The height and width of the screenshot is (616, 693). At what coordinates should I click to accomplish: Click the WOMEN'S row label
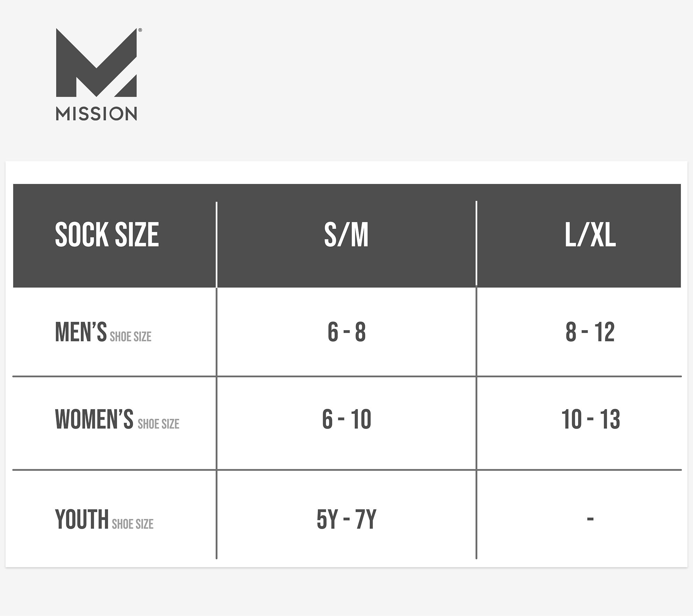coord(94,419)
